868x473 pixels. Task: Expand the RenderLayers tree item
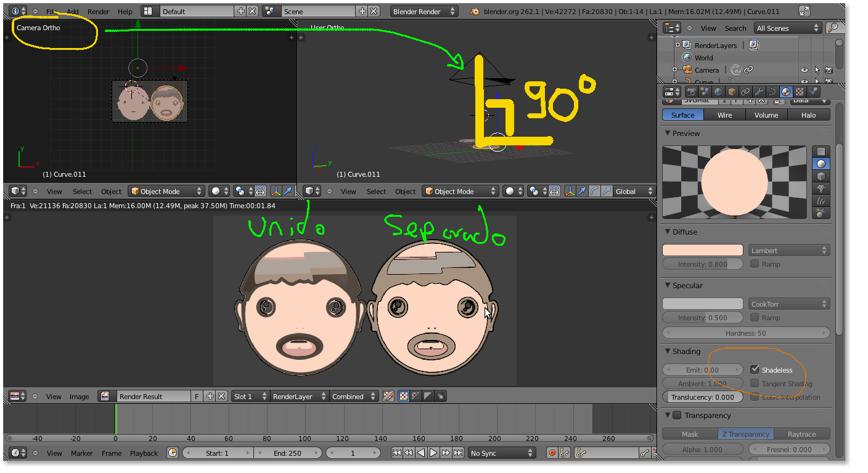point(678,45)
